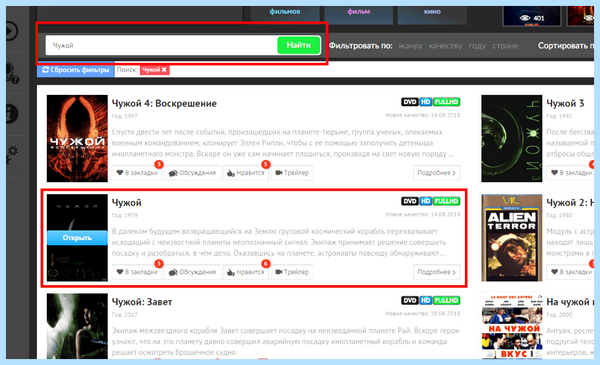Open the title Чужой 4: Воскрешение
This screenshot has height=365, width=600.
pyautogui.click(x=164, y=104)
